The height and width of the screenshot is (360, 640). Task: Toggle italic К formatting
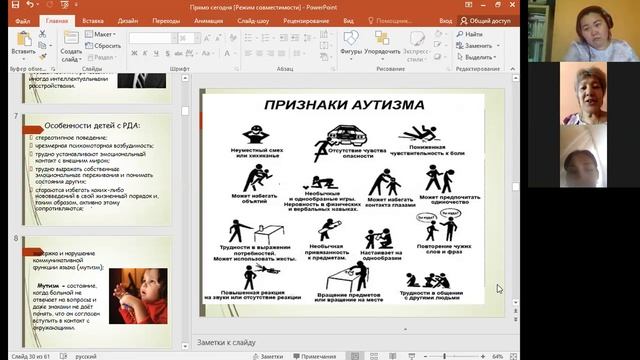tap(145, 53)
